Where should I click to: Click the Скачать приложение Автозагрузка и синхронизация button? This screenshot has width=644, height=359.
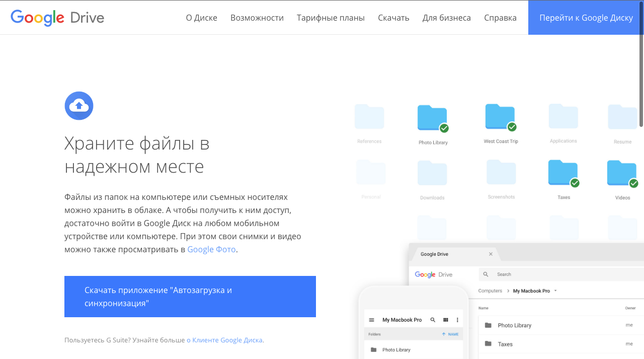click(190, 297)
